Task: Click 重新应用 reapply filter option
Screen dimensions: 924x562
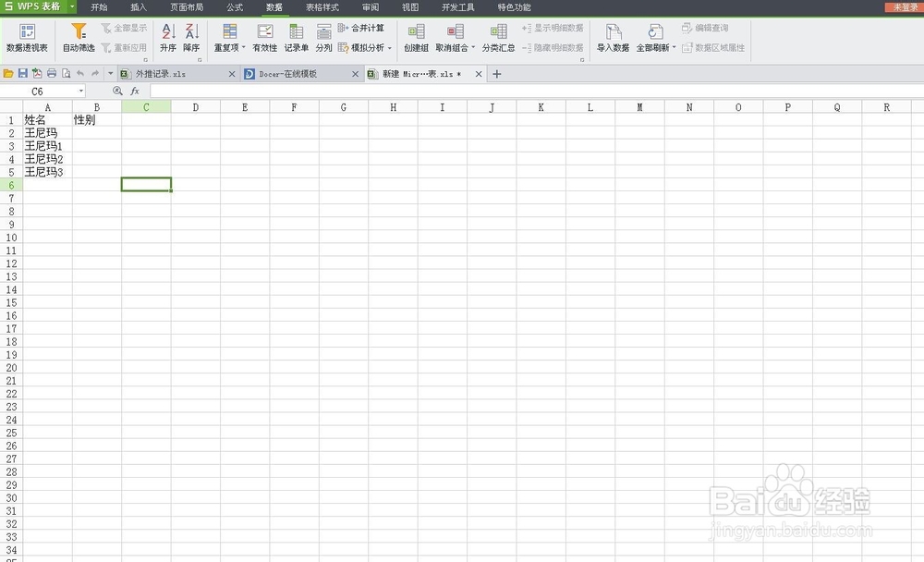Action: [124, 47]
